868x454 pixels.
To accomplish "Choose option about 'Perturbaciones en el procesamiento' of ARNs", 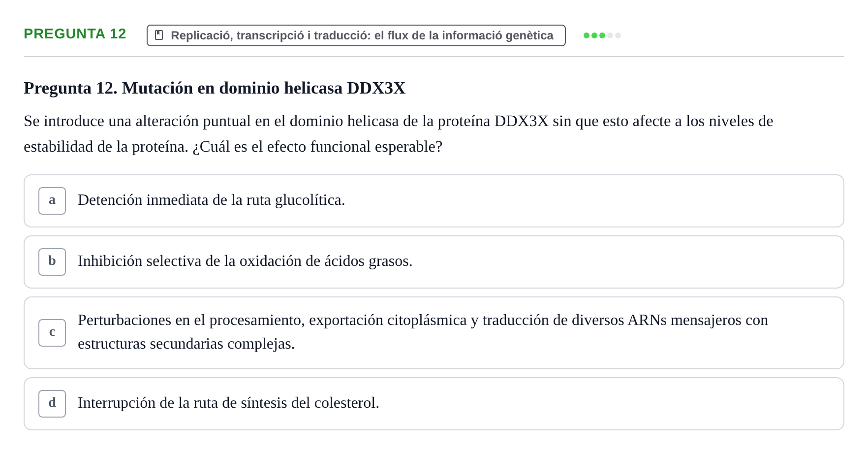I will click(x=434, y=333).
